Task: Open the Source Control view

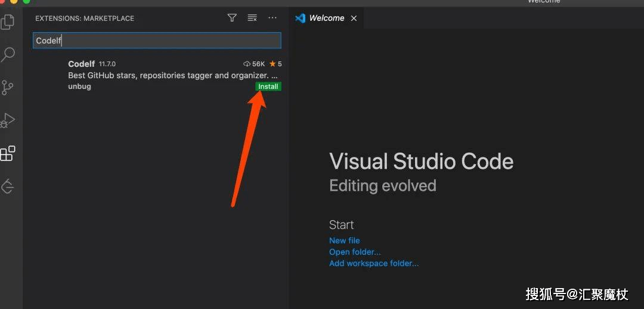Action: tap(7, 88)
